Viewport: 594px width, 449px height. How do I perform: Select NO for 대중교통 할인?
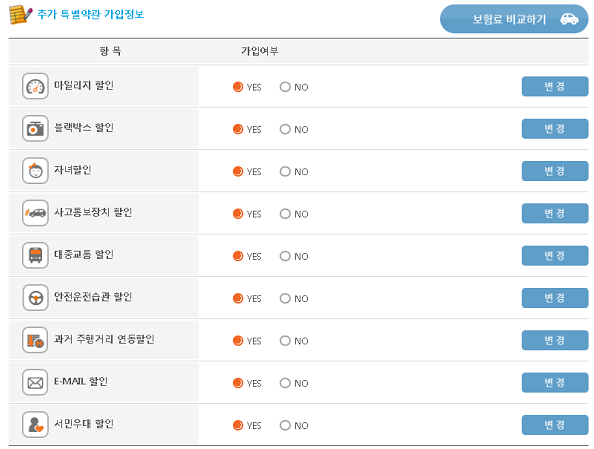[285, 256]
